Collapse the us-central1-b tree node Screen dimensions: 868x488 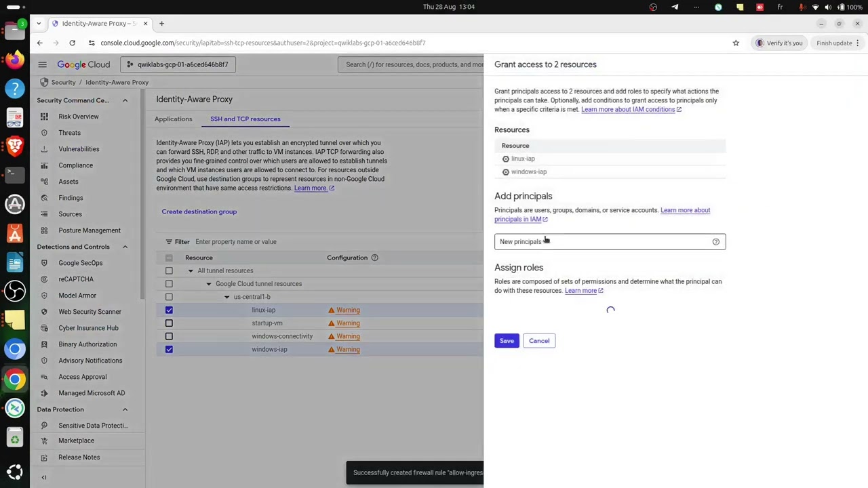pyautogui.click(x=227, y=297)
